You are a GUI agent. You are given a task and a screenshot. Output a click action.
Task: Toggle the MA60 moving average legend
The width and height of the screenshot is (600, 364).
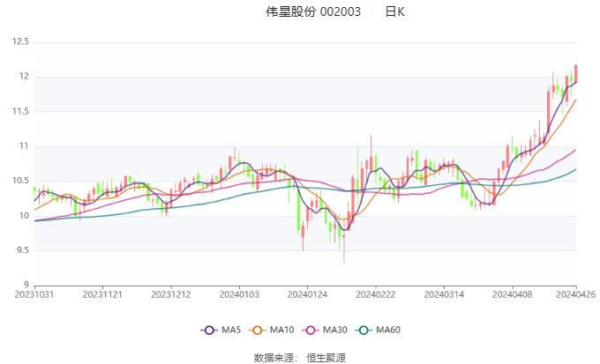click(x=378, y=330)
